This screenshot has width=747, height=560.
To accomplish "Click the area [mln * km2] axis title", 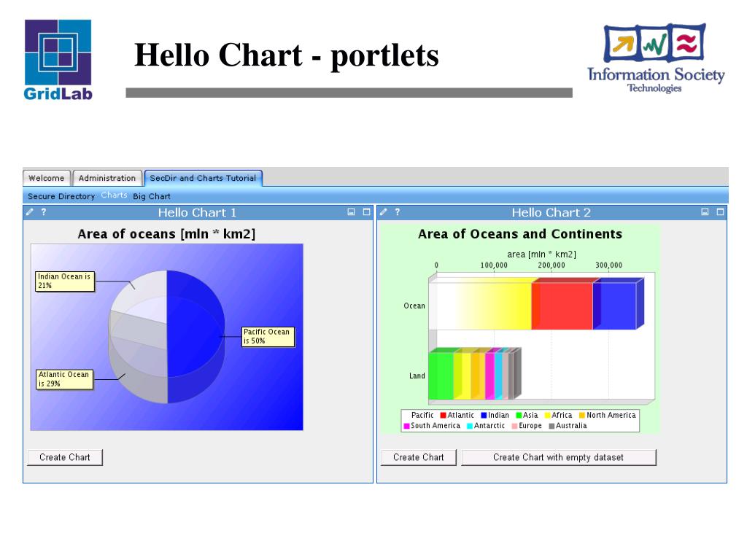I will 542,254.
